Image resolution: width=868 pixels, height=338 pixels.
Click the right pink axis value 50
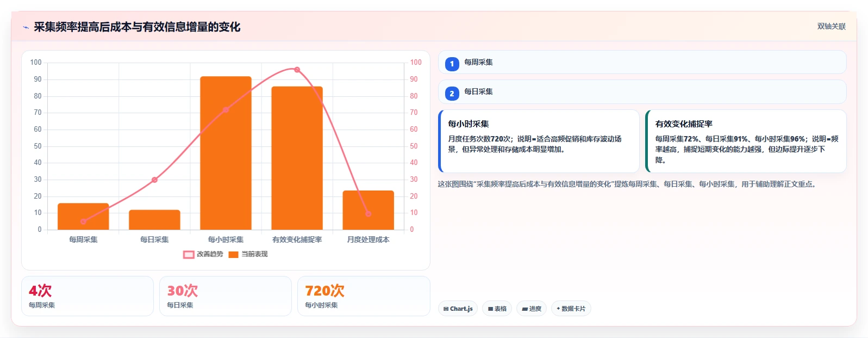pos(414,146)
